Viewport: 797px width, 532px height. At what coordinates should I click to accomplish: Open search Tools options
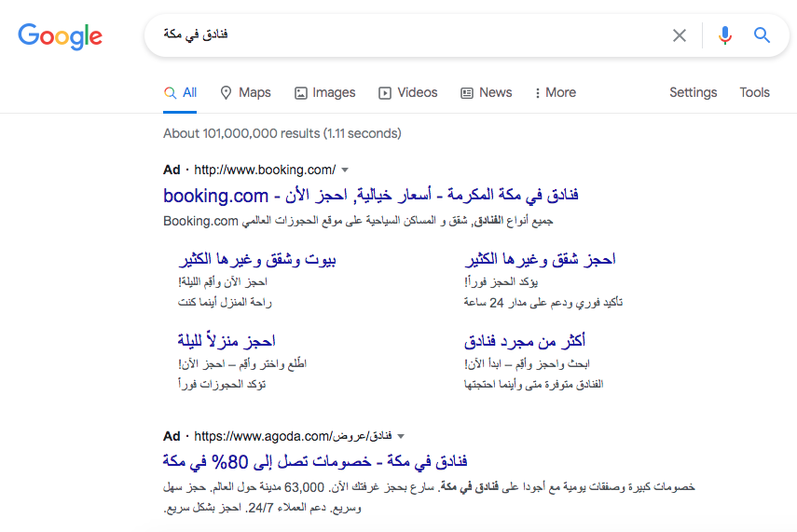[x=754, y=92]
